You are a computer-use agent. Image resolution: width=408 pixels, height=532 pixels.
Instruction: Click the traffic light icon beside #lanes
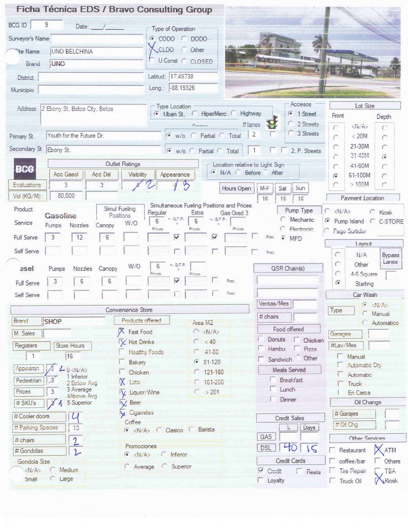tap(272, 122)
